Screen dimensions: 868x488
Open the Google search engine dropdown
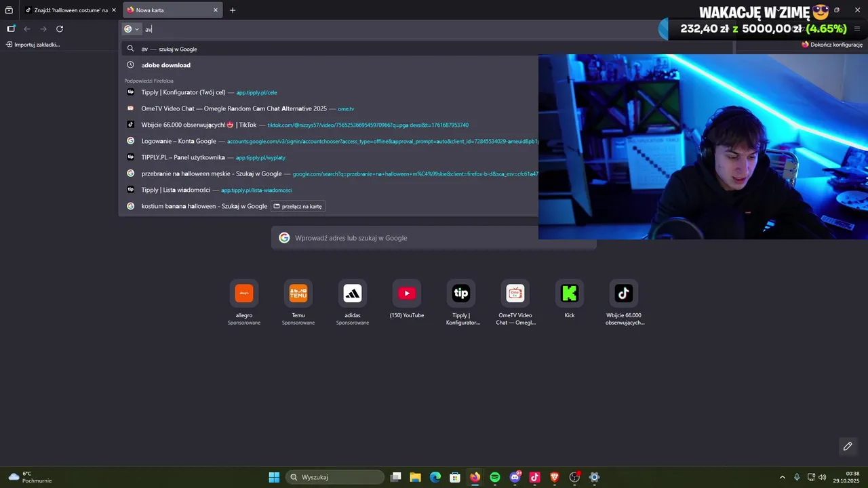pyautogui.click(x=132, y=29)
